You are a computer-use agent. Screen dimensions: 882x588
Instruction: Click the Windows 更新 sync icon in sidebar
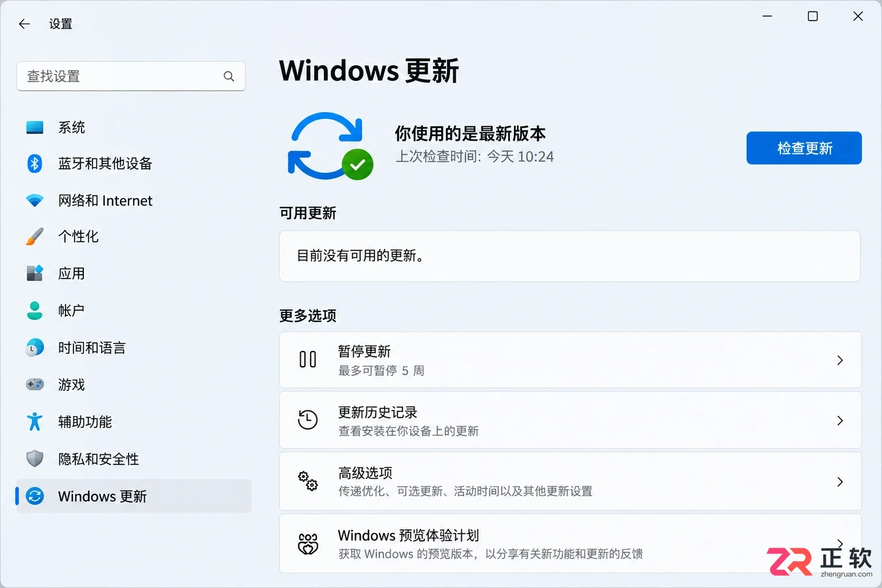35,496
